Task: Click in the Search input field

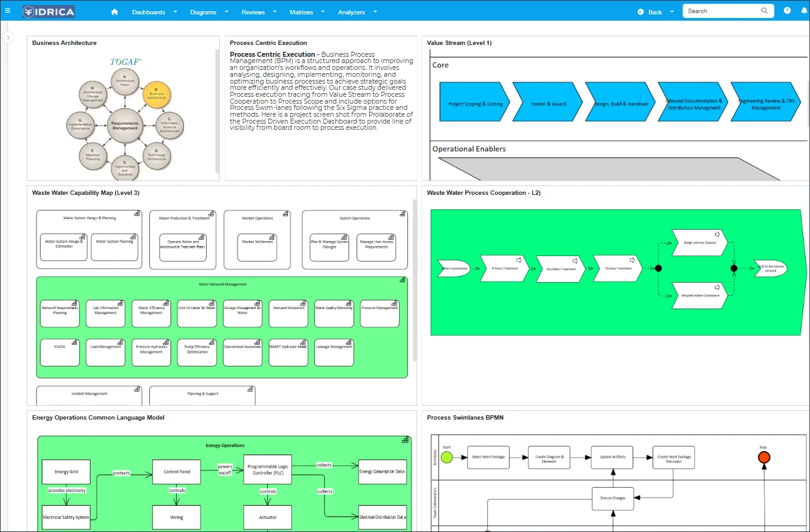Action: (x=721, y=11)
